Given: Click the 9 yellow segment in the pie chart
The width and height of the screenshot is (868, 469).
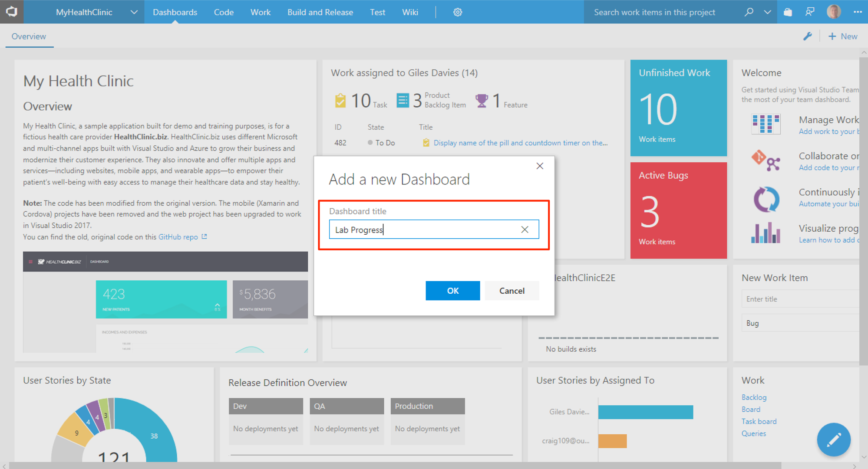Looking at the screenshot, I should (x=77, y=433).
